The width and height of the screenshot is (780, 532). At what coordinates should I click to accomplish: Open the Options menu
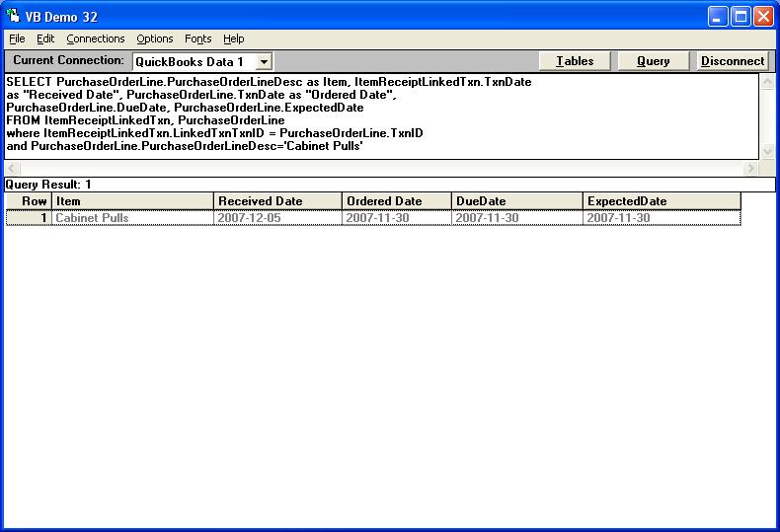click(155, 38)
